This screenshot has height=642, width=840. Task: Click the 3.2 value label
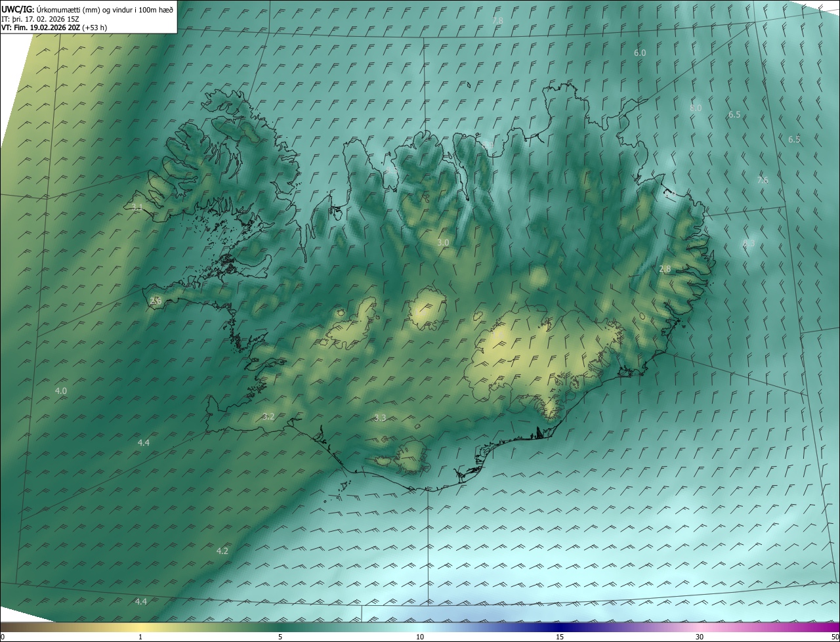pos(268,417)
